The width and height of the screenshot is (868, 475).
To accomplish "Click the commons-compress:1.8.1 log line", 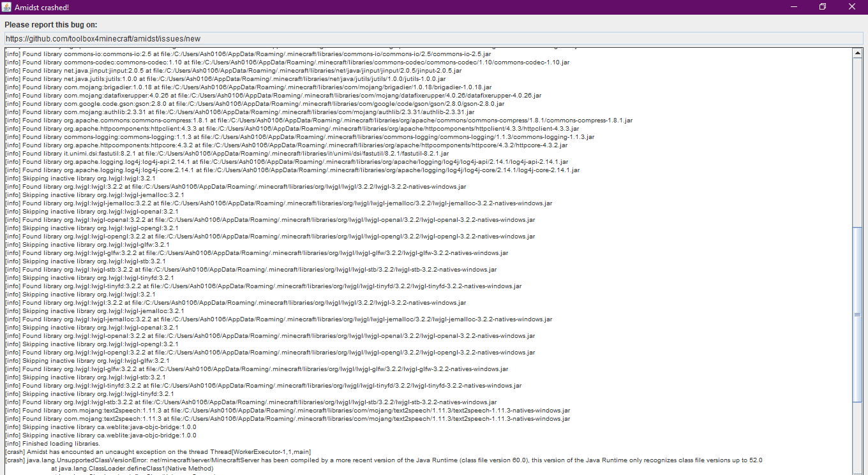I will (x=319, y=121).
